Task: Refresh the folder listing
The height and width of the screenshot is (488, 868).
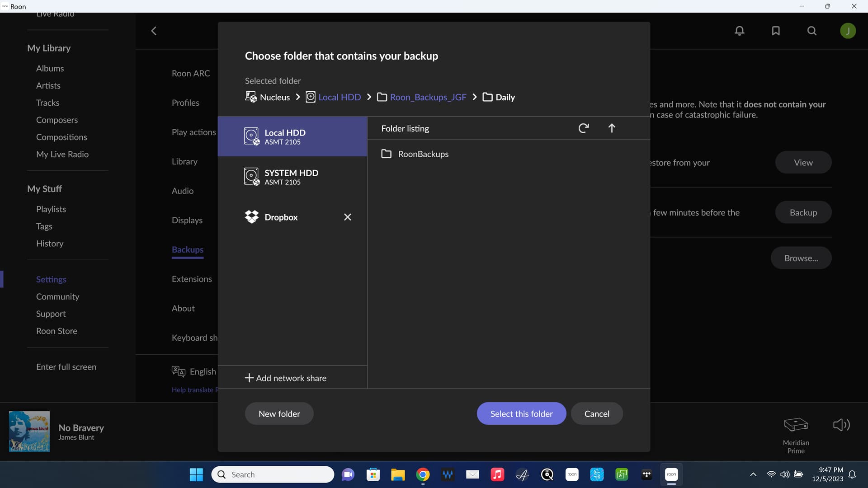Action: (583, 128)
